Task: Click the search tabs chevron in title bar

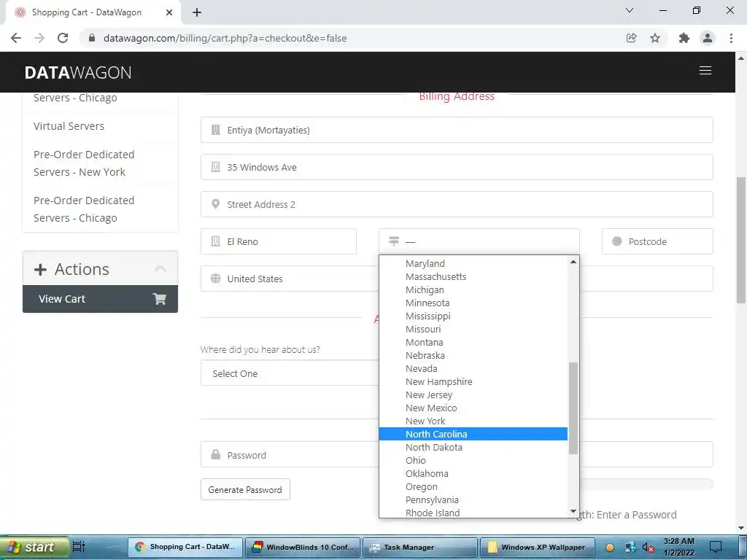Action: coord(630,10)
